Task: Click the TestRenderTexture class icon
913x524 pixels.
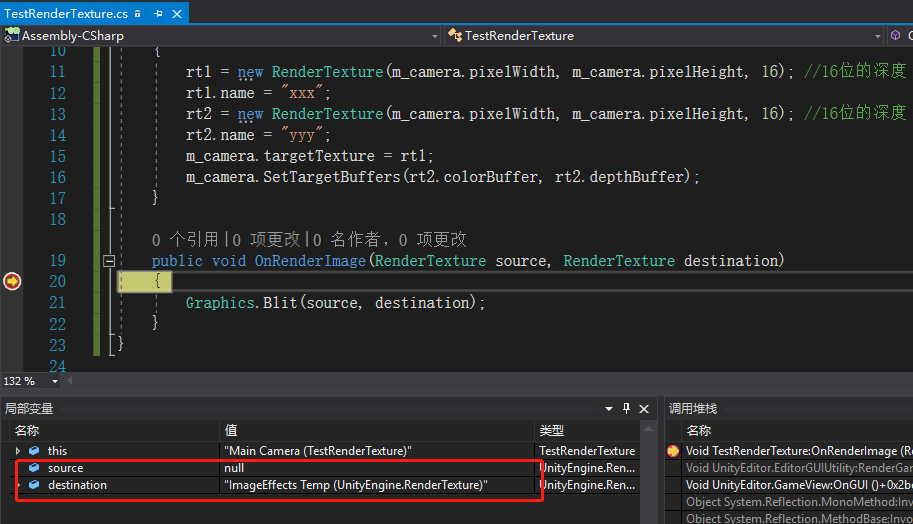Action: 455,36
